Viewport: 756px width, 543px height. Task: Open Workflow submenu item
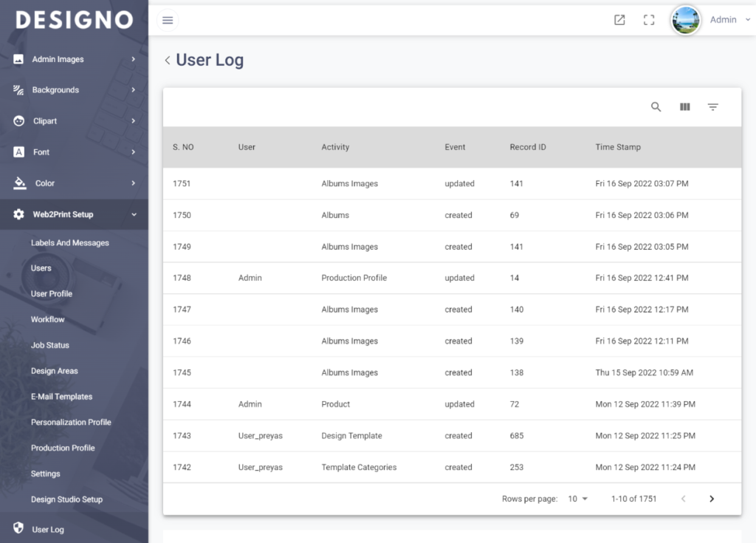[x=48, y=320]
